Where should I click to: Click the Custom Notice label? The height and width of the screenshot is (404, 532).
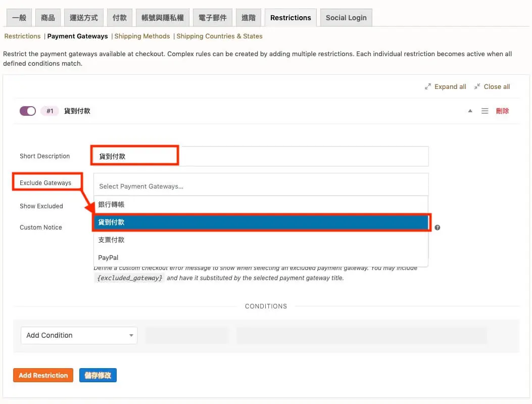41,228
